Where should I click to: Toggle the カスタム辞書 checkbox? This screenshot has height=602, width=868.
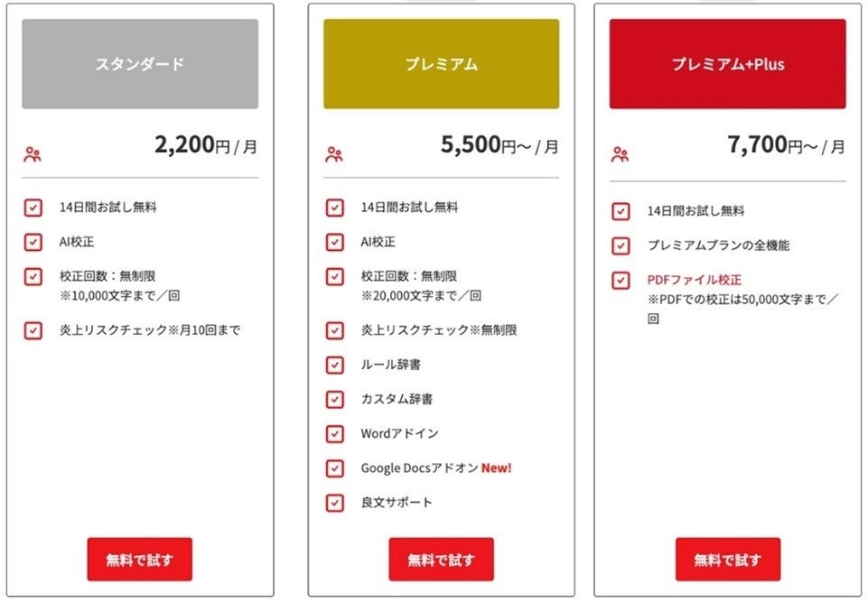click(335, 399)
